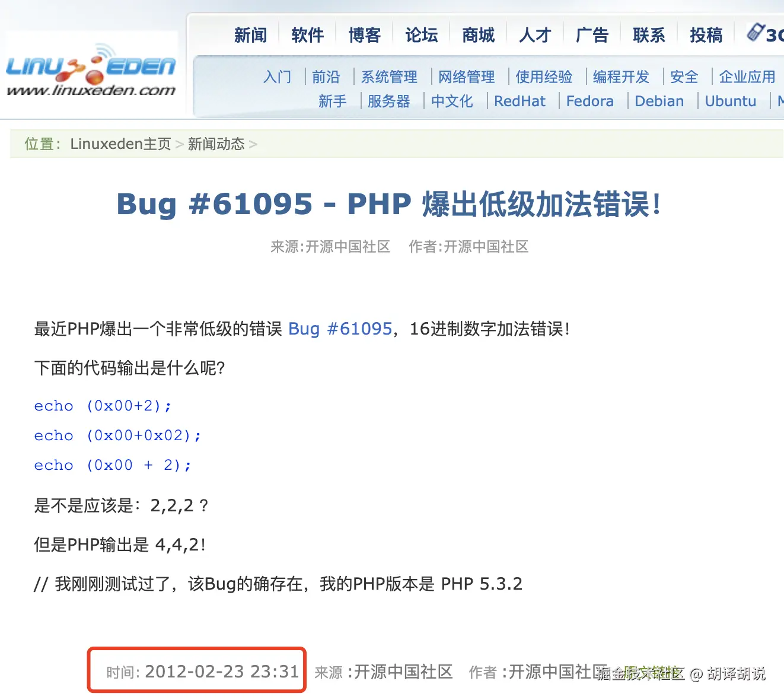Screen dimensions: 784x700
Task: Follow the Linuxeden主页 breadcrumb link
Action: pyautogui.click(x=120, y=144)
